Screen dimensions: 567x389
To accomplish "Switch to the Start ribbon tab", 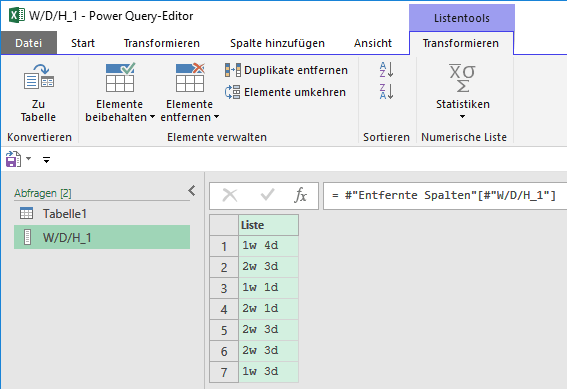I will point(83,43).
